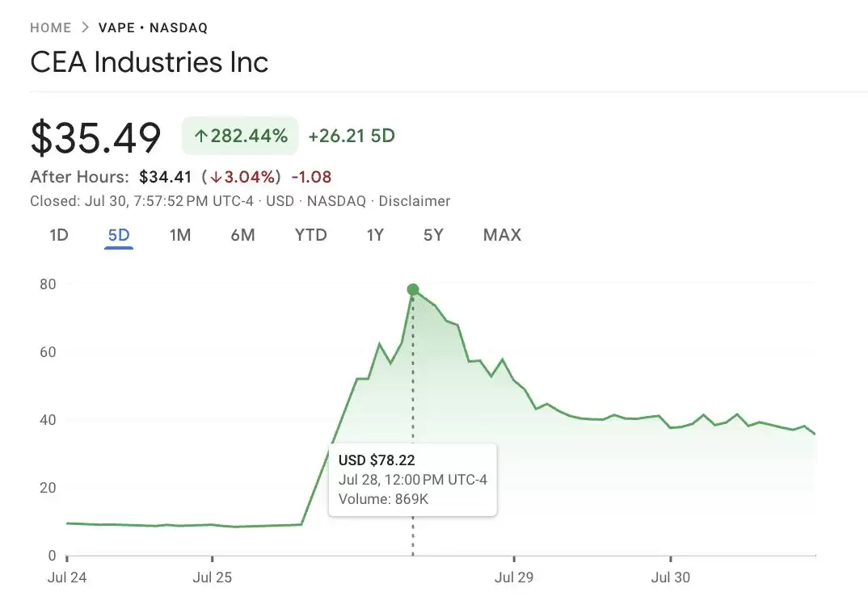This screenshot has height=609, width=868.
Task: Click the green peak data point dot
Action: point(413,290)
